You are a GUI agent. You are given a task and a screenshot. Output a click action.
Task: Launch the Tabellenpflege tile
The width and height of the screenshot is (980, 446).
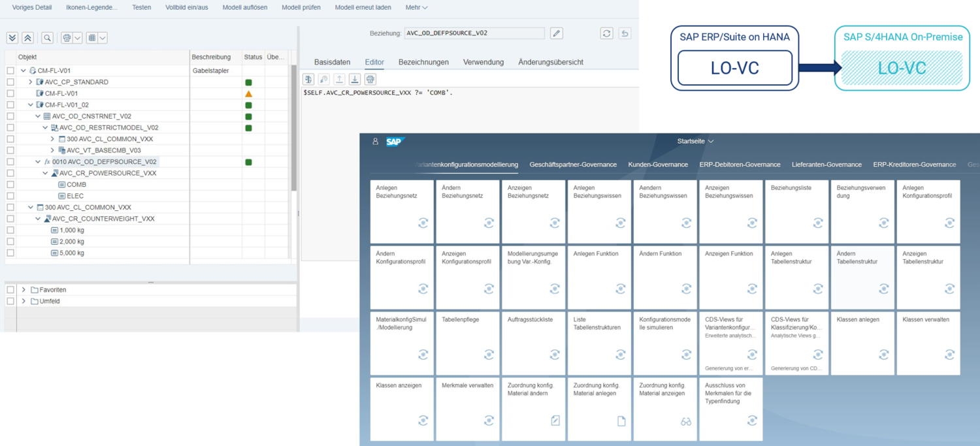[x=468, y=343]
